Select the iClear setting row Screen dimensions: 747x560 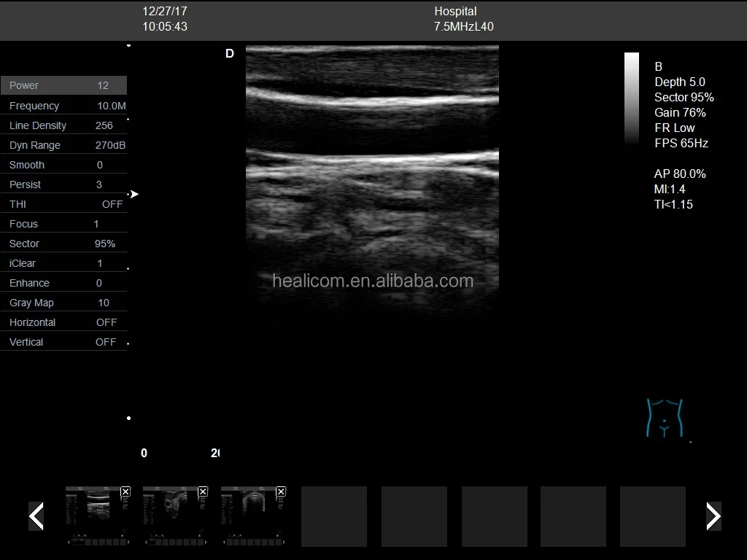click(x=64, y=262)
